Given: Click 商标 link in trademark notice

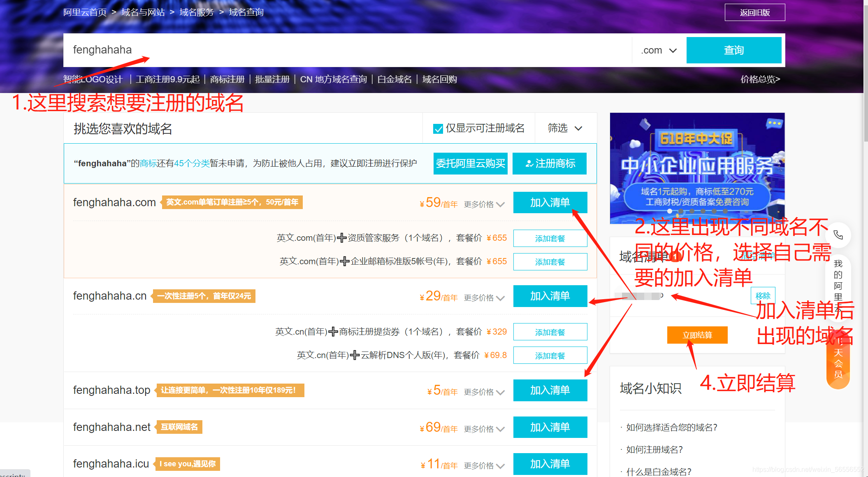Looking at the screenshot, I should 149,163.
